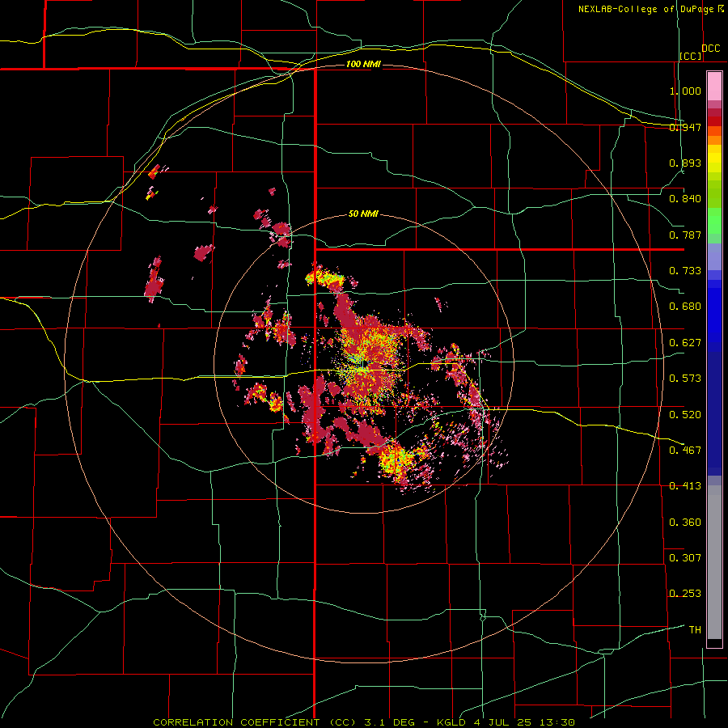728x728 pixels.
Task: Click the Correlation Coefficient caption at the bottom
Action: coord(364,722)
